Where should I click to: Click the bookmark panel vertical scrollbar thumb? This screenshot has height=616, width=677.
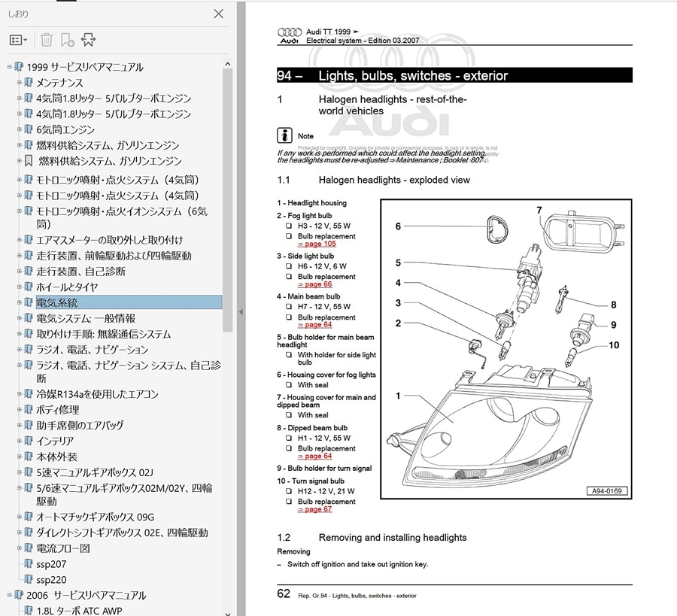click(x=227, y=200)
